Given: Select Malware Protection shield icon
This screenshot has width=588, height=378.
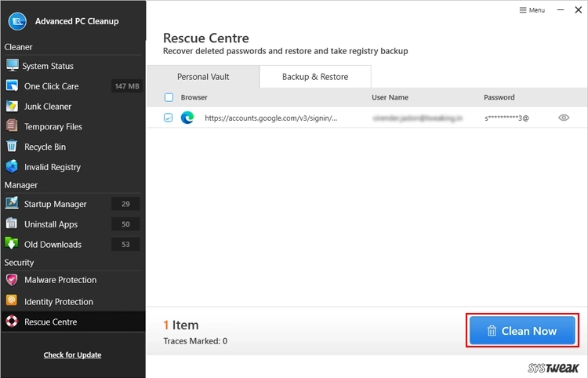Looking at the screenshot, I should [12, 280].
